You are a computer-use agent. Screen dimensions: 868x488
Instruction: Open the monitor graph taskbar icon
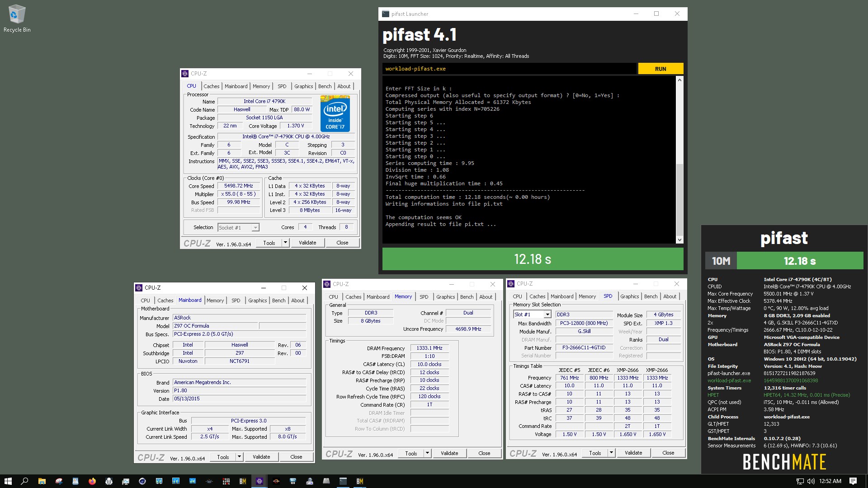pyautogui.click(x=126, y=481)
